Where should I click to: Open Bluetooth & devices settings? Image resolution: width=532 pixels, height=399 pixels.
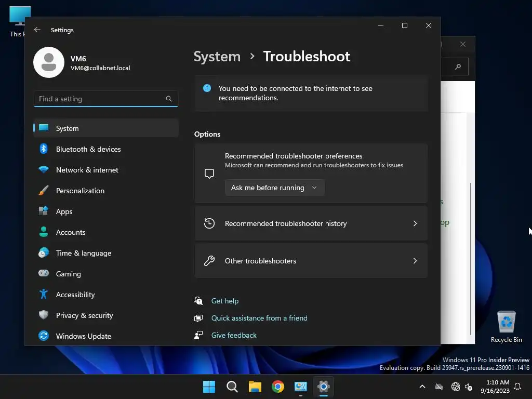point(106,149)
